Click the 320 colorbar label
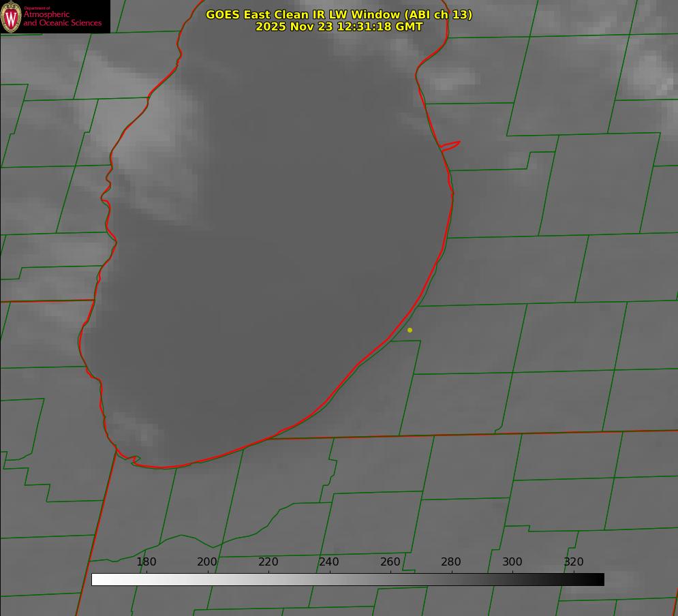678x616 pixels. click(574, 562)
